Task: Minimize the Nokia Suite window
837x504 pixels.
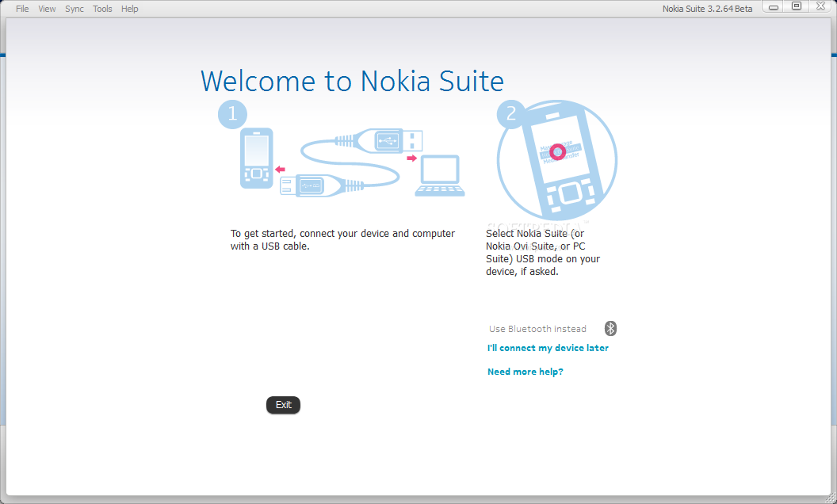Action: (x=773, y=6)
